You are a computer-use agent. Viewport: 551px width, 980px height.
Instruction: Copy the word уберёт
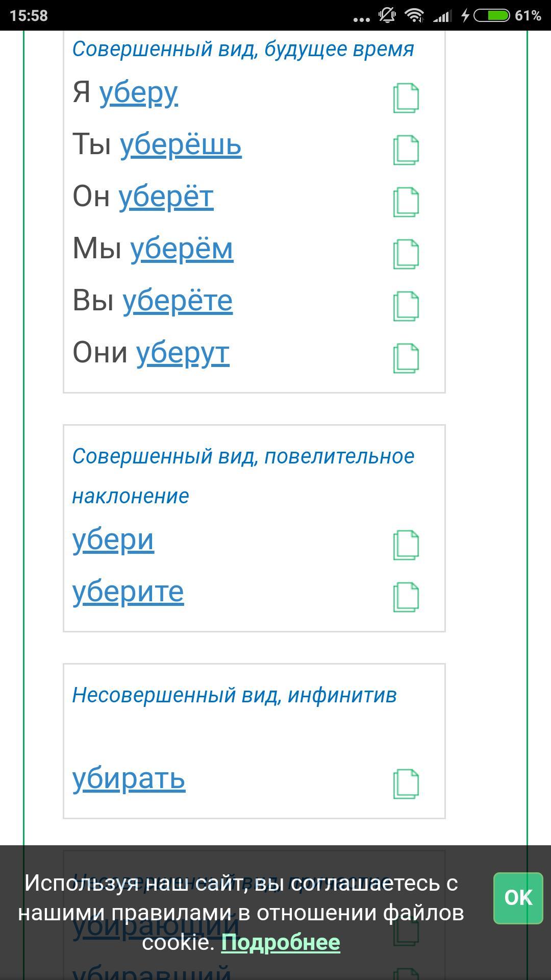406,202
